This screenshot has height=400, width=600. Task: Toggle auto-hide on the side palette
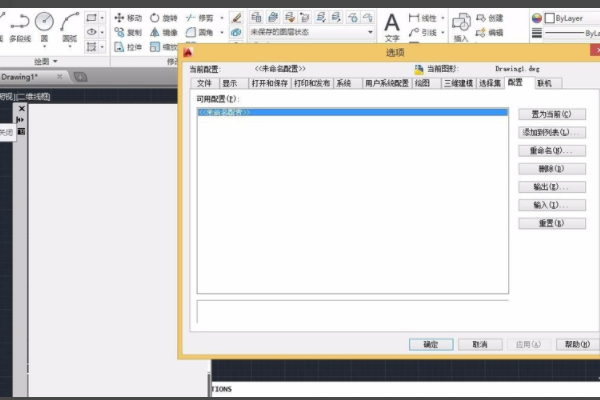point(20,120)
